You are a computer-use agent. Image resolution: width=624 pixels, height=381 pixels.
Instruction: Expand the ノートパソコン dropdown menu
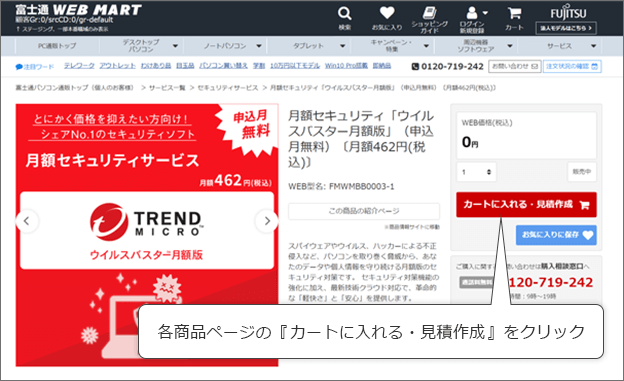pos(259,46)
